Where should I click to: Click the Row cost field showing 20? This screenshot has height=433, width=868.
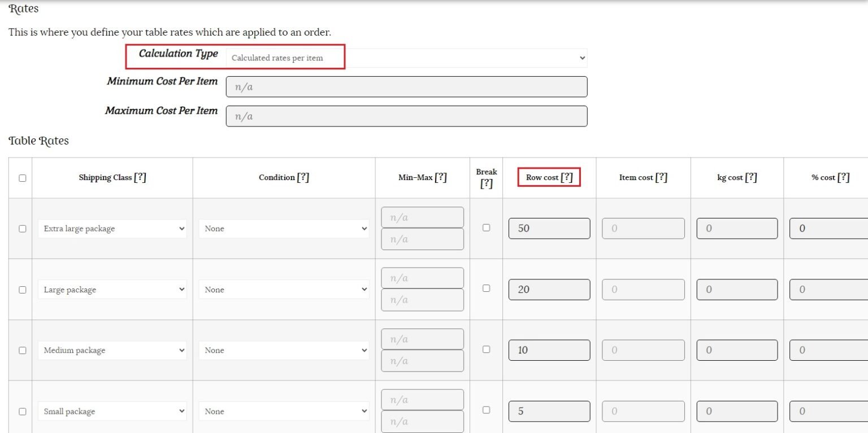tap(549, 290)
